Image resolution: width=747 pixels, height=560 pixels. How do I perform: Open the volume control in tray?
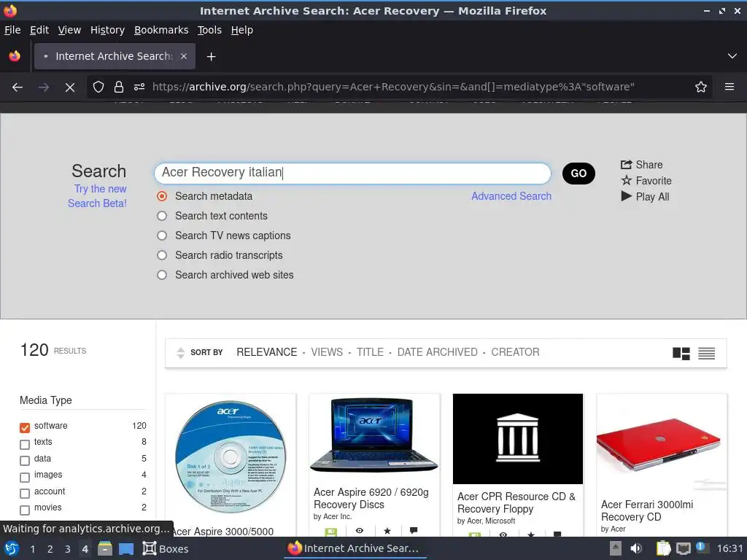click(x=636, y=548)
